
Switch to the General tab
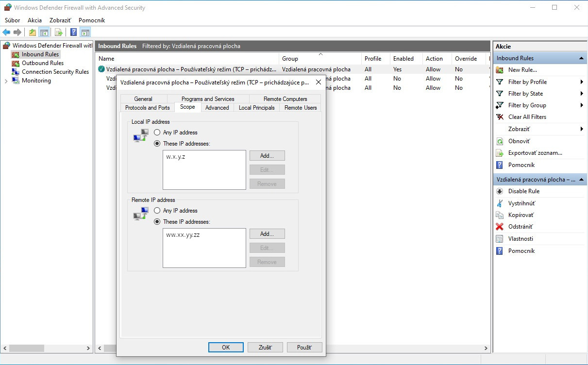143,99
